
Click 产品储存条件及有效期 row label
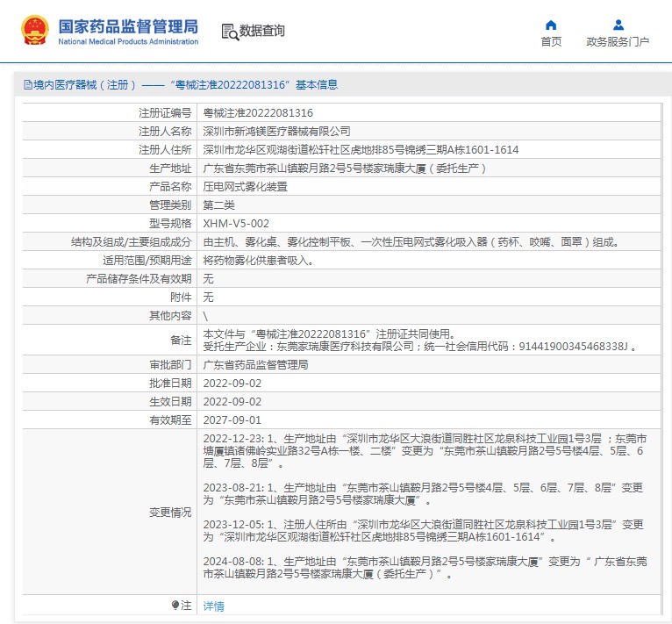139,279
